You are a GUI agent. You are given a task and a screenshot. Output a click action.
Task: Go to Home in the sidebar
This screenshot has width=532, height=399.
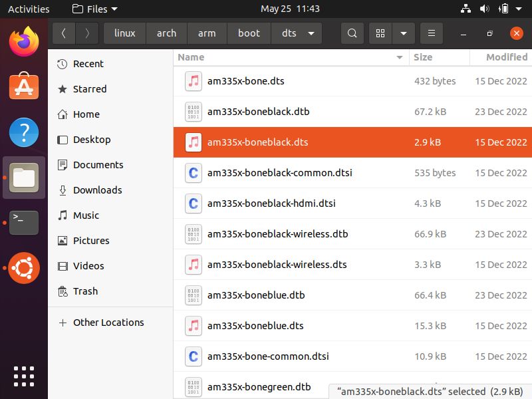tap(110, 114)
